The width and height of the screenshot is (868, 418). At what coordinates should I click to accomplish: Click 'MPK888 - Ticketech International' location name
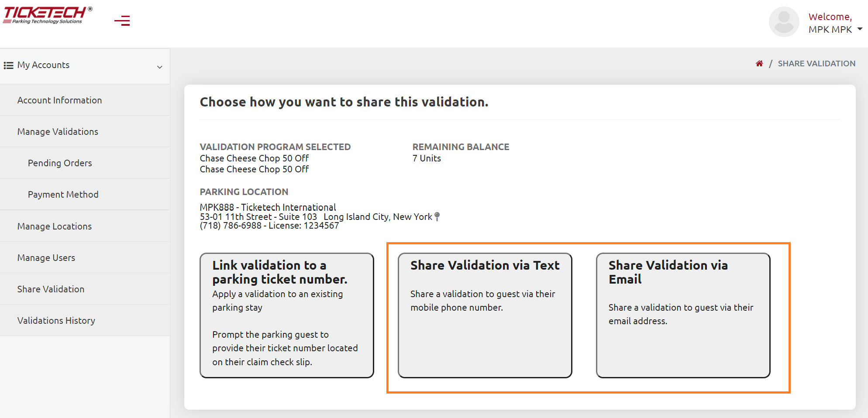coord(268,207)
